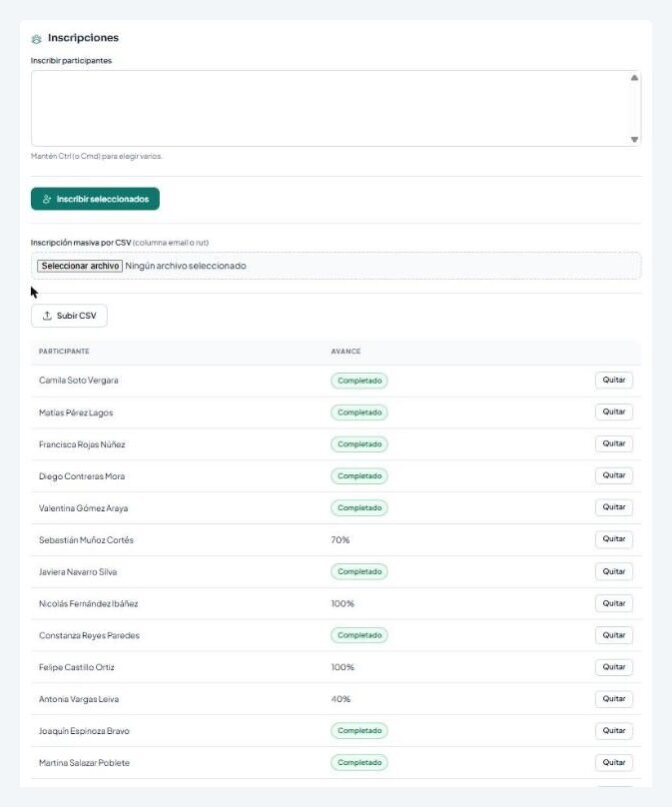This screenshot has width=672, height=807.
Task: Click 100% progress of Nicolás Fernández Ibáñez
Action: pyautogui.click(x=342, y=603)
